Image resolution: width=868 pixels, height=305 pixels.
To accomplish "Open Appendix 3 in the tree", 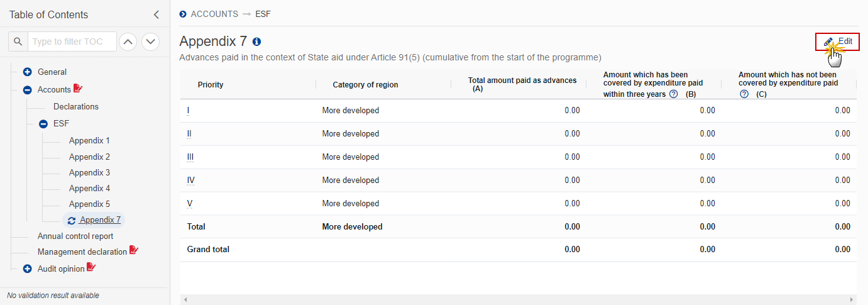I will coord(89,172).
